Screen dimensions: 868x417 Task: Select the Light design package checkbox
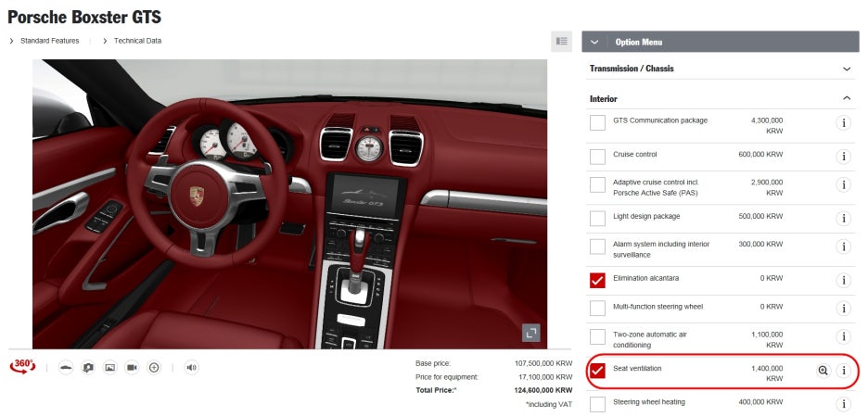[597, 219]
